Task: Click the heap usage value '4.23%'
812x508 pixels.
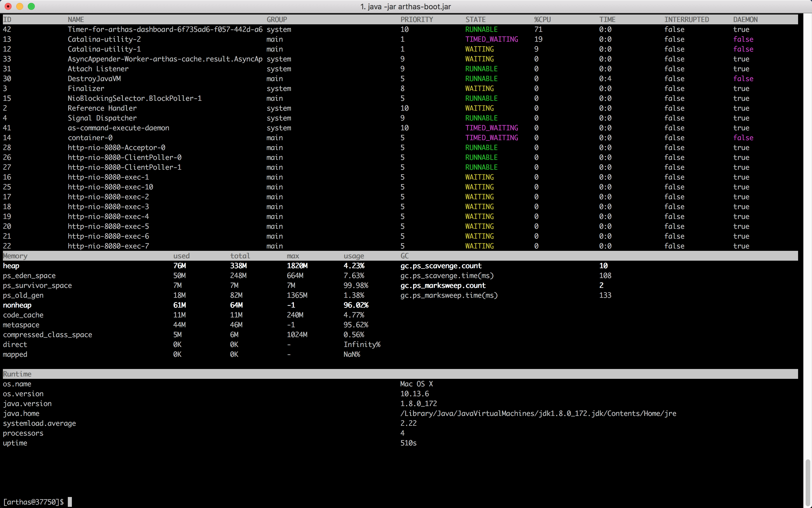Action: [354, 266]
